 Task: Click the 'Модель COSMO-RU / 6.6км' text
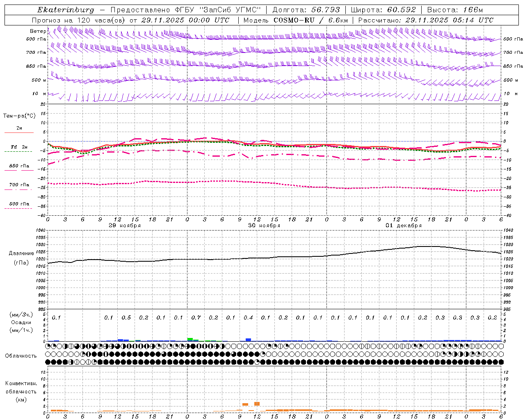point(296,20)
